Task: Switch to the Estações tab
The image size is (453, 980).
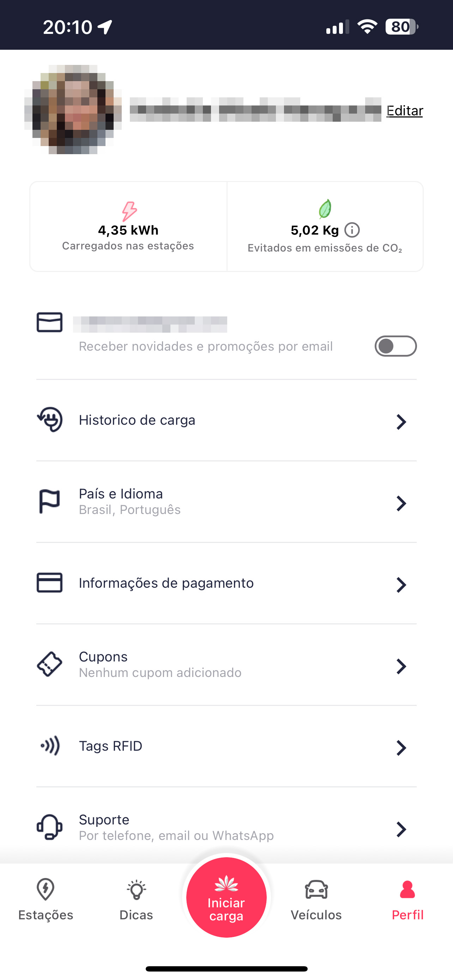Action: click(46, 899)
